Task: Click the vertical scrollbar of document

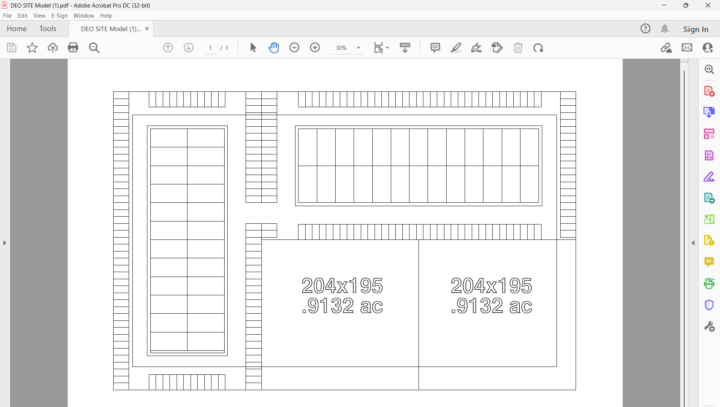Action: pyautogui.click(x=684, y=233)
